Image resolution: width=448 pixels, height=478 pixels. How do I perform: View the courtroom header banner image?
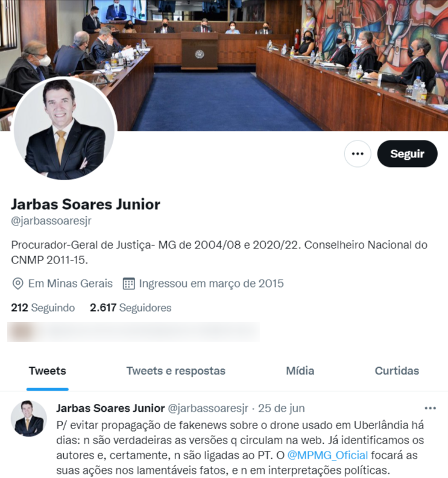click(224, 65)
